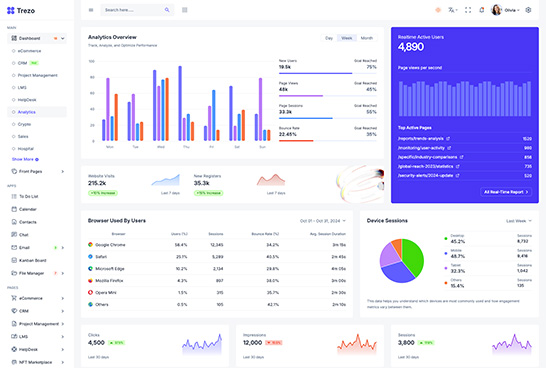Switch the Analytics chart to Month
Screen dimensions: 546x368
pyautogui.click(x=367, y=38)
